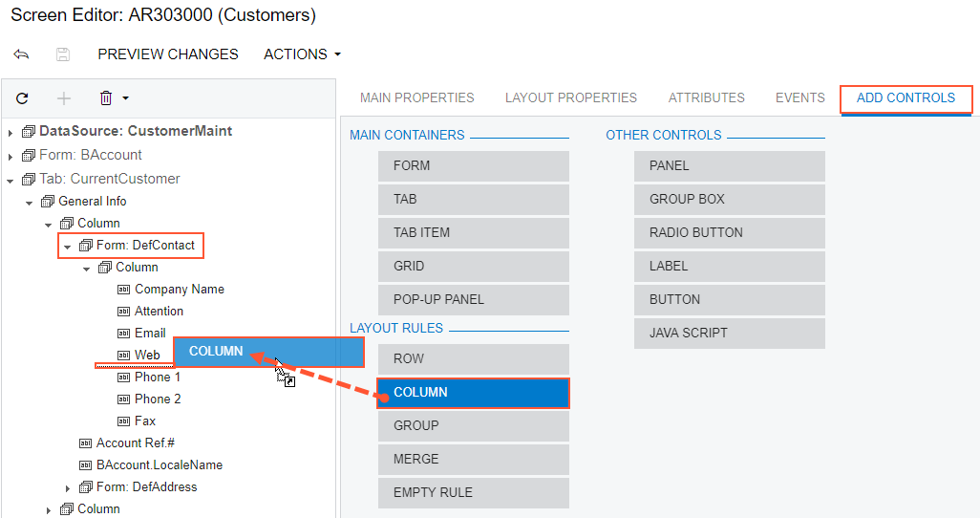Open the Attributes tab
Image resolution: width=980 pixels, height=518 pixels.
coord(706,97)
